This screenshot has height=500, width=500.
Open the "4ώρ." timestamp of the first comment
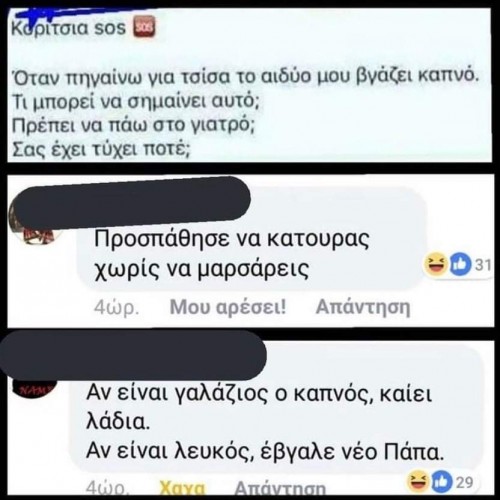point(116,307)
